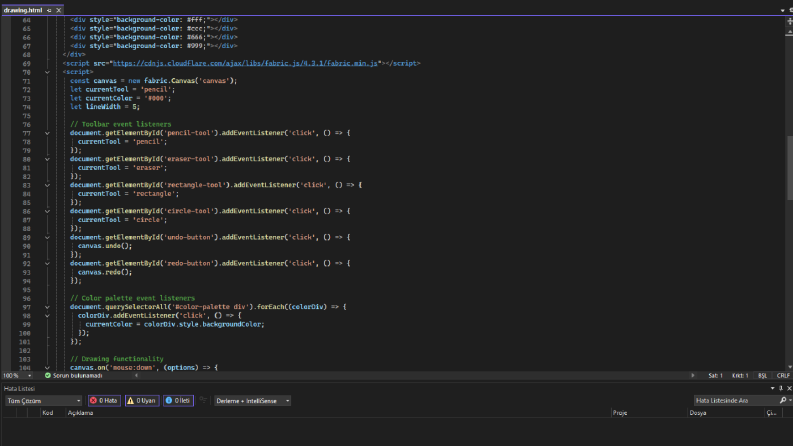
Task: Collapse the script block at line 70
Action: (x=47, y=72)
